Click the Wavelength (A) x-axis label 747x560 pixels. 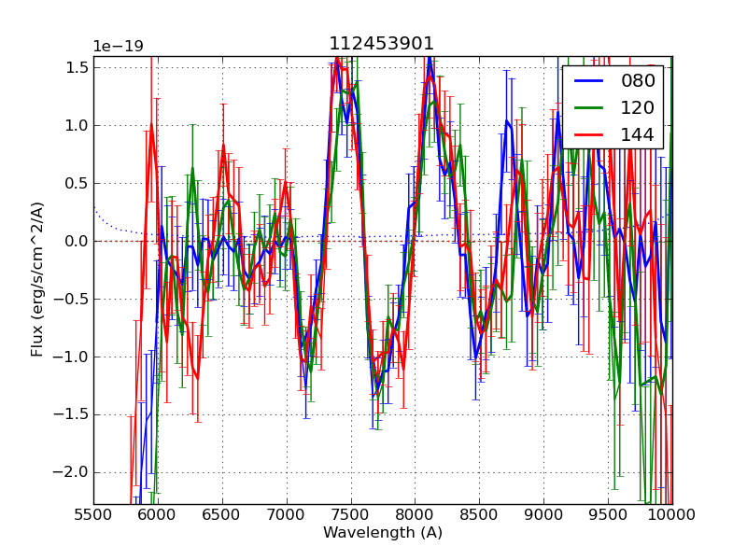pyautogui.click(x=383, y=533)
